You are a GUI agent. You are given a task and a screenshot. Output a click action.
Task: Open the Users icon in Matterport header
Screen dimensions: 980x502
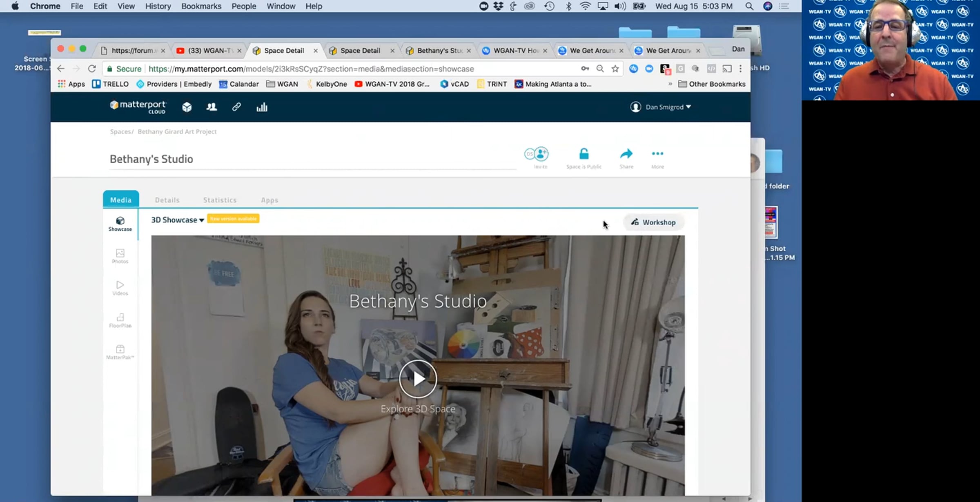click(x=212, y=107)
